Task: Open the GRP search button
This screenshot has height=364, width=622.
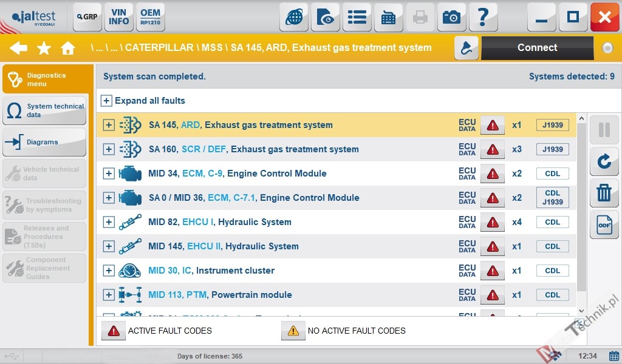Action: coord(87,16)
